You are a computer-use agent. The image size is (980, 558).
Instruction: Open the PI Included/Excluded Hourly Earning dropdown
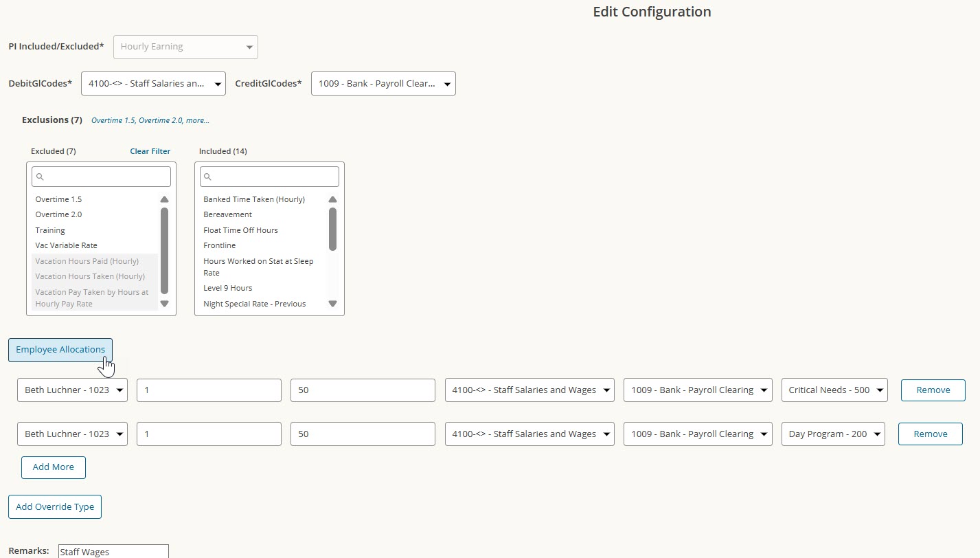(185, 47)
